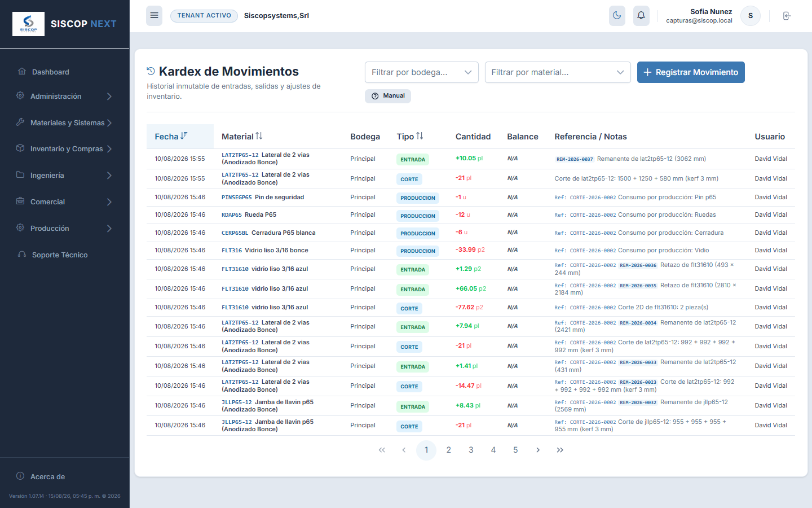Screen dimensions: 812x508
Task: Click the logout icon
Action: [x=787, y=16]
